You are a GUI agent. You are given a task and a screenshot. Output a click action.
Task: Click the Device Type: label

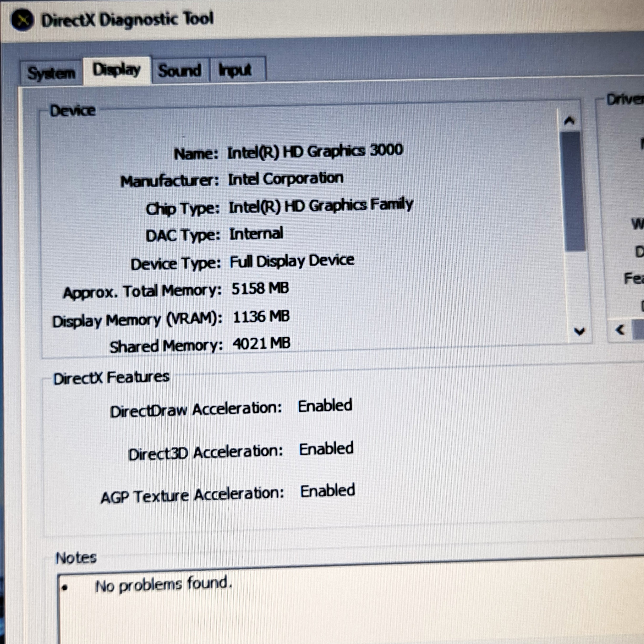click(176, 264)
